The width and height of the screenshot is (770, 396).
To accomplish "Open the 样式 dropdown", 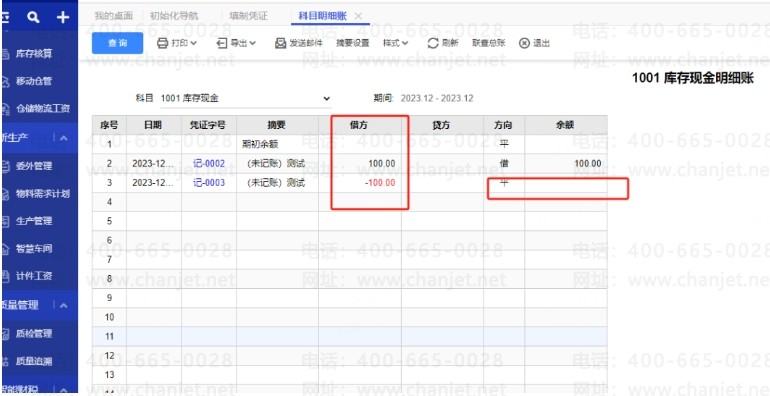I will pos(396,43).
